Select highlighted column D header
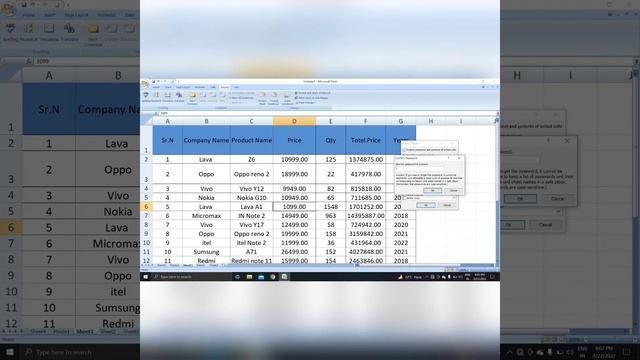 pos(294,121)
